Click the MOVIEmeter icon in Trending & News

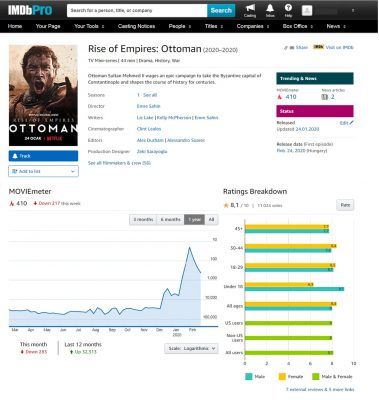click(x=280, y=97)
